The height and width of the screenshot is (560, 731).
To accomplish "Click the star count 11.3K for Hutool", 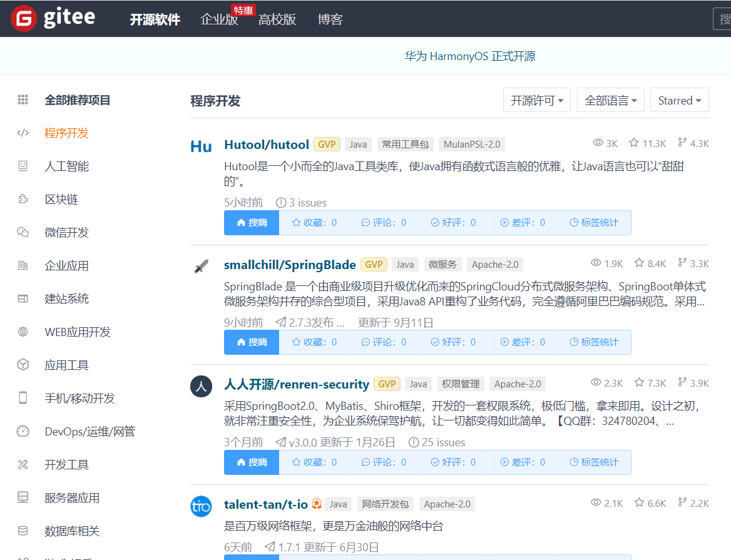I will [648, 143].
